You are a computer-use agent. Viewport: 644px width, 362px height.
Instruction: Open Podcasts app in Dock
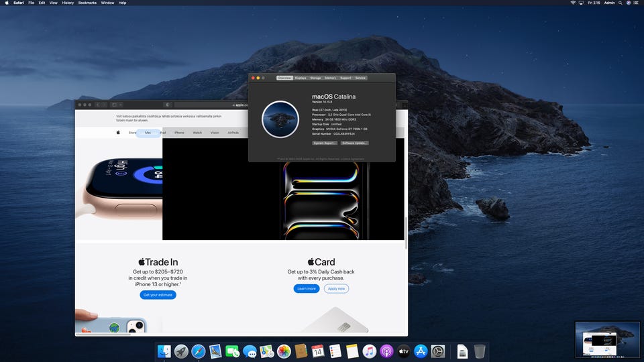[386, 351]
